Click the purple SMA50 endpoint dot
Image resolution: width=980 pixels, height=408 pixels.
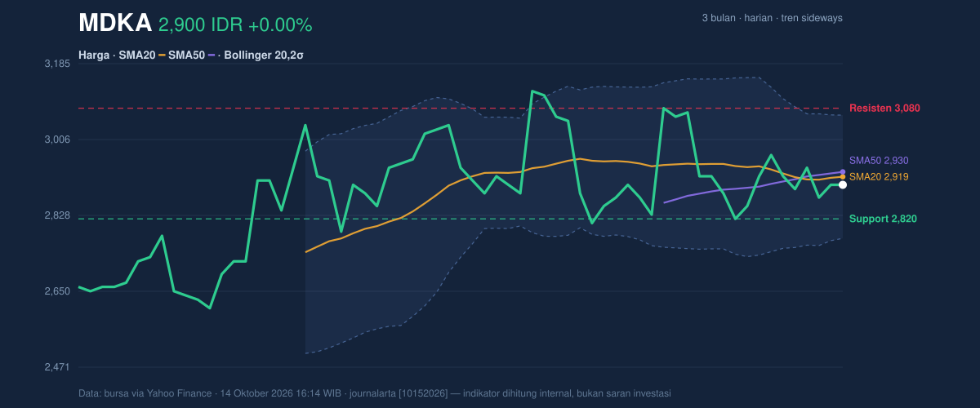tap(843, 171)
